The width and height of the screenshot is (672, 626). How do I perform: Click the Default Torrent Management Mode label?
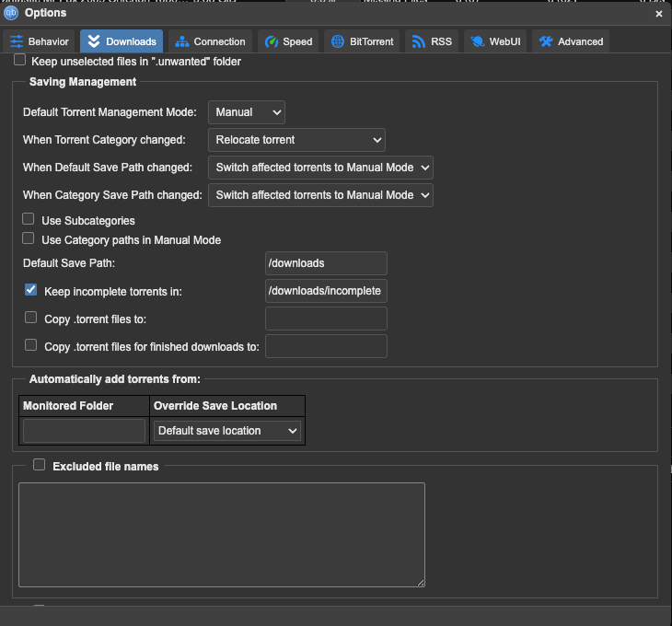pyautogui.click(x=110, y=112)
